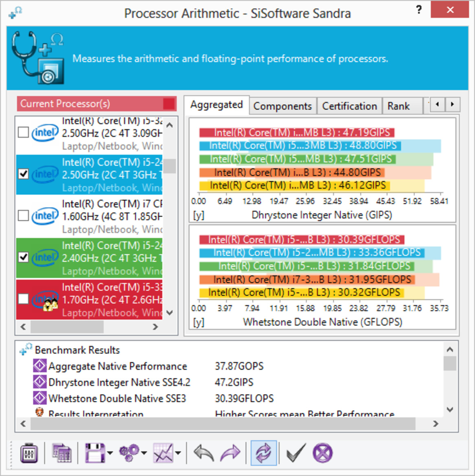Screen dimensions: 475x476
Task: Uncheck the blue i5 2.50GHz processor
Action: [23, 174]
